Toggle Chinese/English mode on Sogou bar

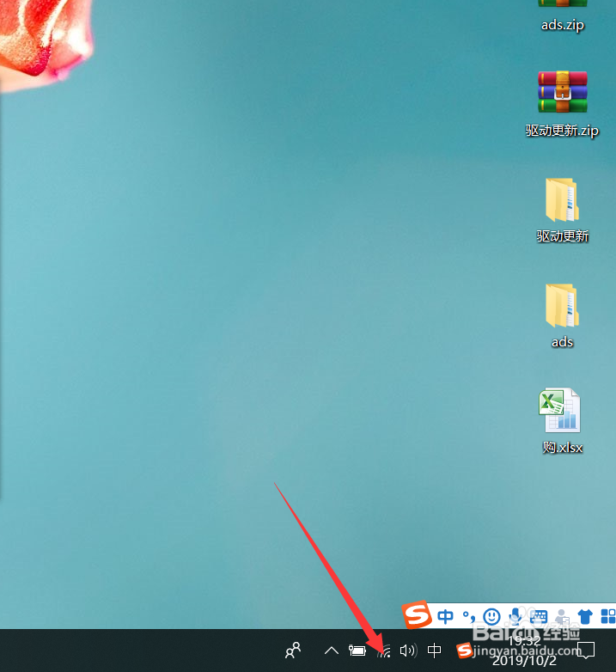[445, 617]
